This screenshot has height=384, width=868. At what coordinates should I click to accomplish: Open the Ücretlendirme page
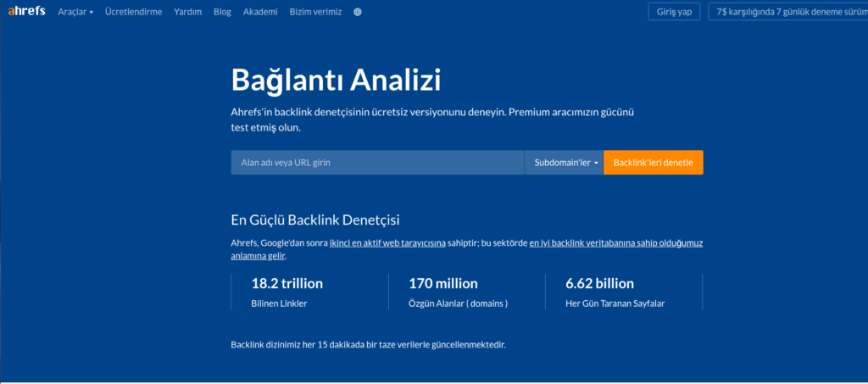tap(133, 12)
